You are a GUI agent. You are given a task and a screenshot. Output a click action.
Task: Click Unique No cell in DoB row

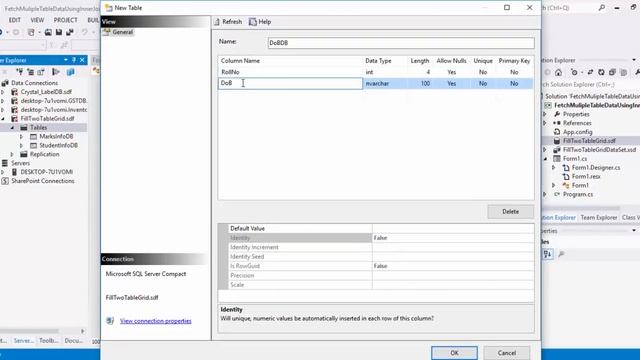[x=483, y=83]
